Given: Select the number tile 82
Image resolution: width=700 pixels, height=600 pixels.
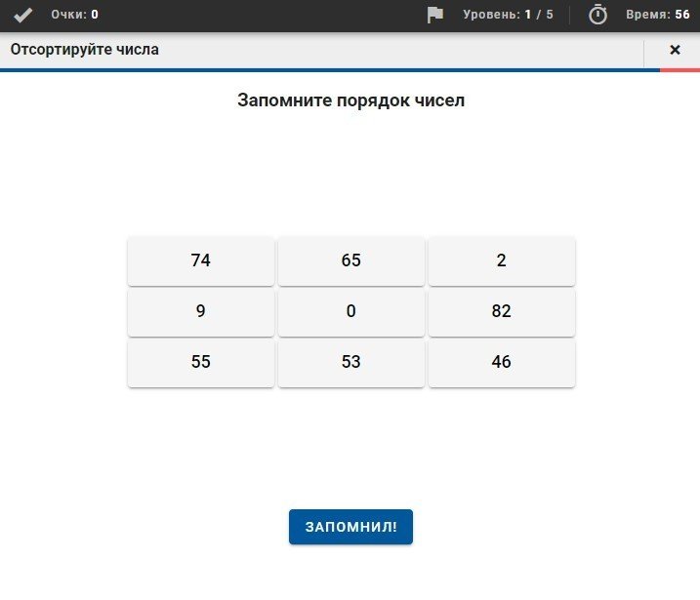Looking at the screenshot, I should tap(502, 311).
